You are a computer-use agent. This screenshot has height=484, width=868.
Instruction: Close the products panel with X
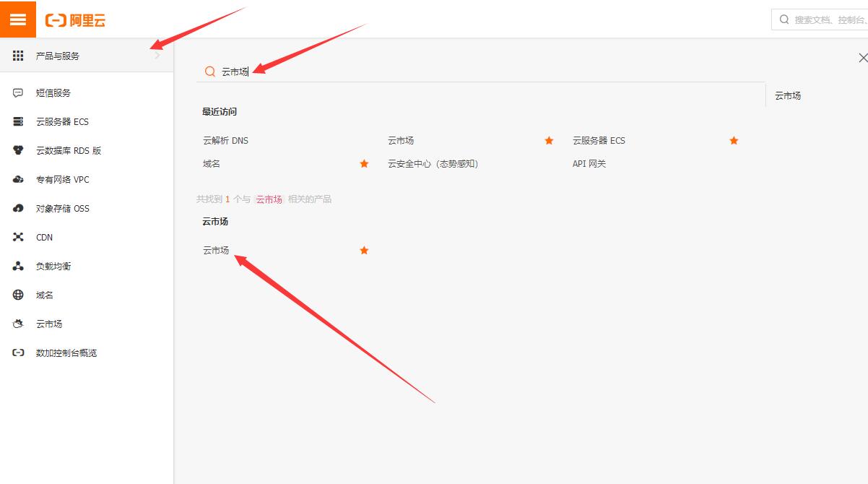click(862, 58)
